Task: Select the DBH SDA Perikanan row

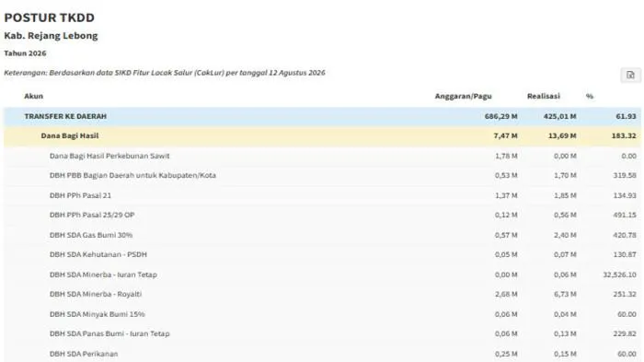Action: click(x=322, y=354)
